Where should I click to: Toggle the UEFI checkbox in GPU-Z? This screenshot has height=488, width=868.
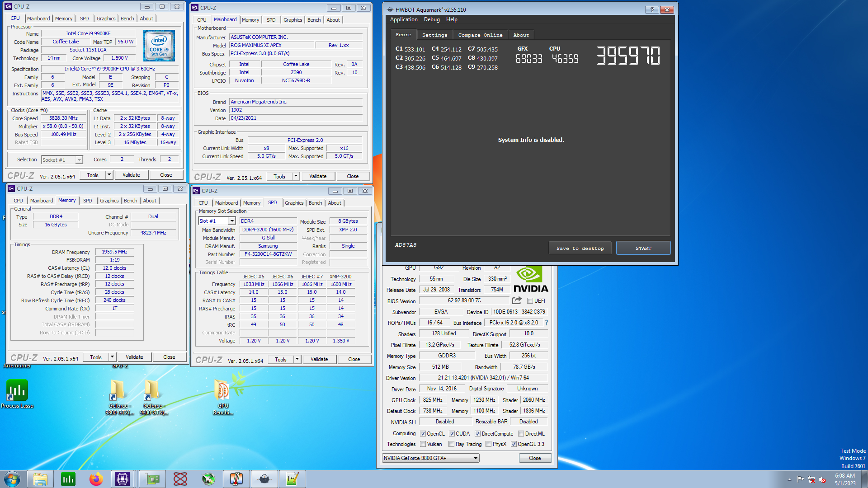point(530,301)
